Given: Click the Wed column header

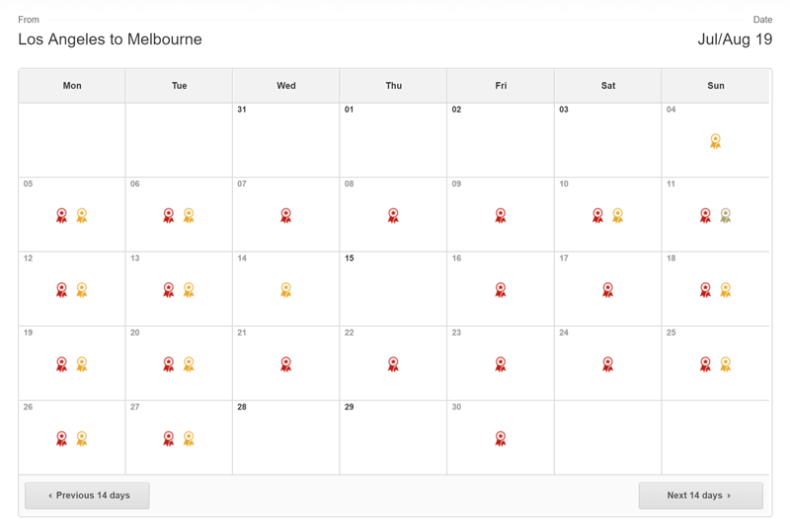Looking at the screenshot, I should click(x=286, y=86).
